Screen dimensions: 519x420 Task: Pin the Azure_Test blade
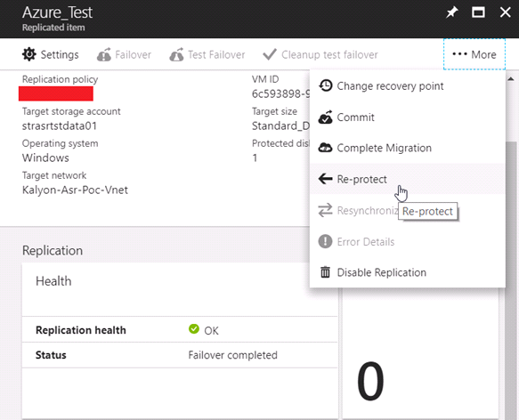click(452, 12)
